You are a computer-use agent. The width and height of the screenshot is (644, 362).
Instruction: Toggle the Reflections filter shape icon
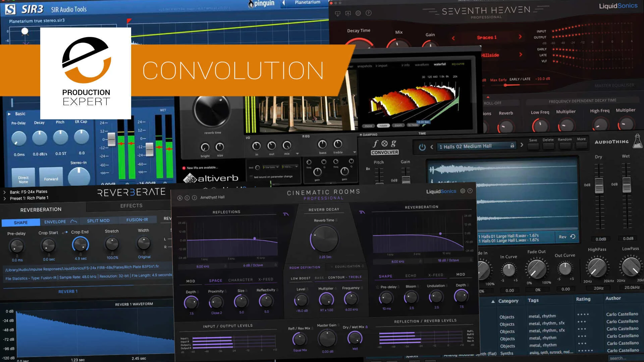tap(286, 214)
